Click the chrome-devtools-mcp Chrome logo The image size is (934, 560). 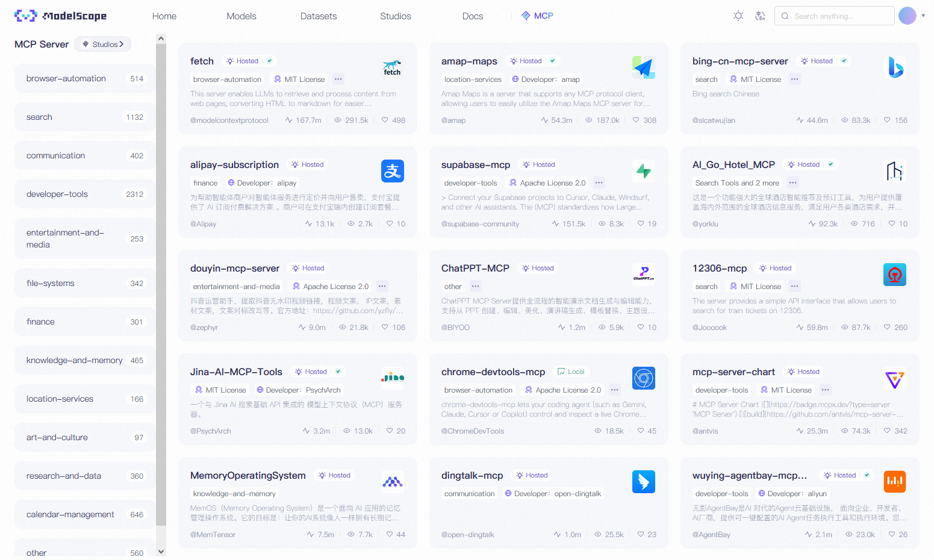tap(643, 378)
